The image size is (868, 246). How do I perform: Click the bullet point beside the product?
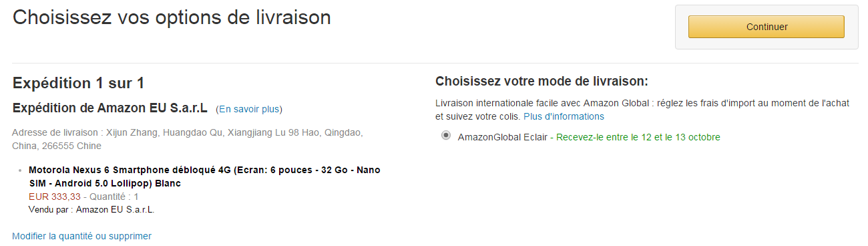click(x=21, y=170)
